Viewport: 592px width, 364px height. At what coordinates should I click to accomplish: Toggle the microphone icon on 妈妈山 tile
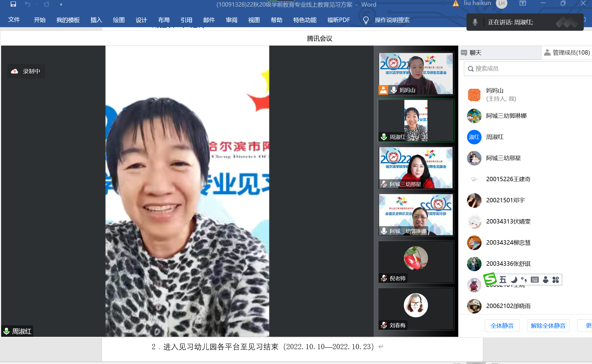click(394, 90)
